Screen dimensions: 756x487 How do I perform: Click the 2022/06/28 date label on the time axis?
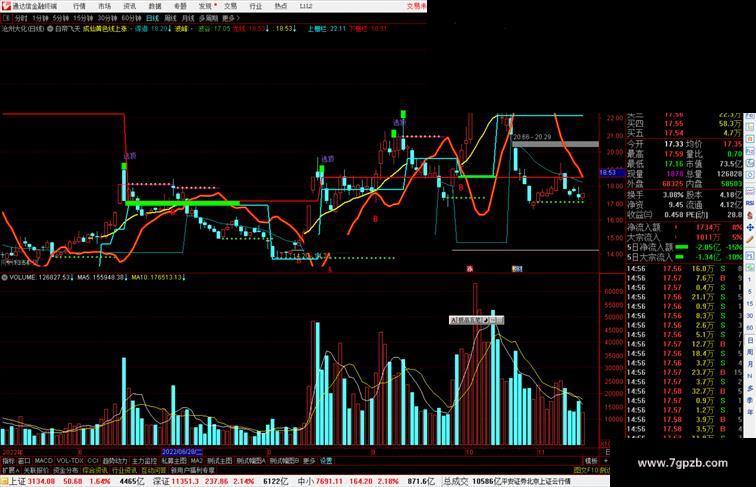pyautogui.click(x=182, y=452)
